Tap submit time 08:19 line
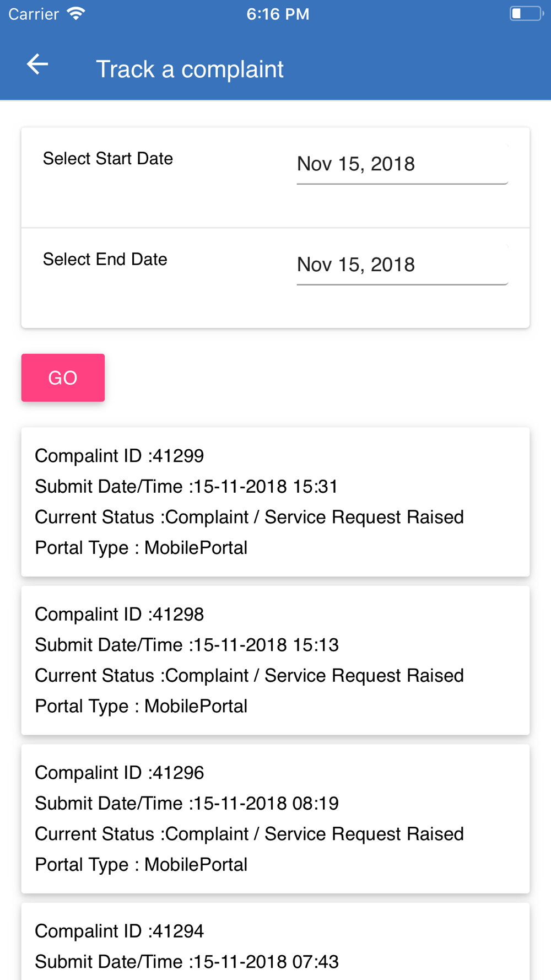 click(x=187, y=804)
